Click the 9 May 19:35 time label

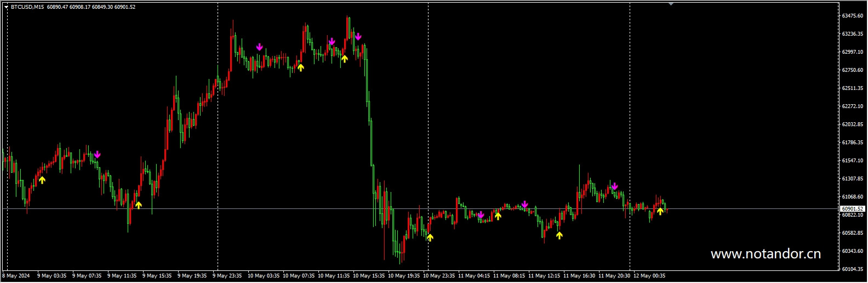pos(192,276)
